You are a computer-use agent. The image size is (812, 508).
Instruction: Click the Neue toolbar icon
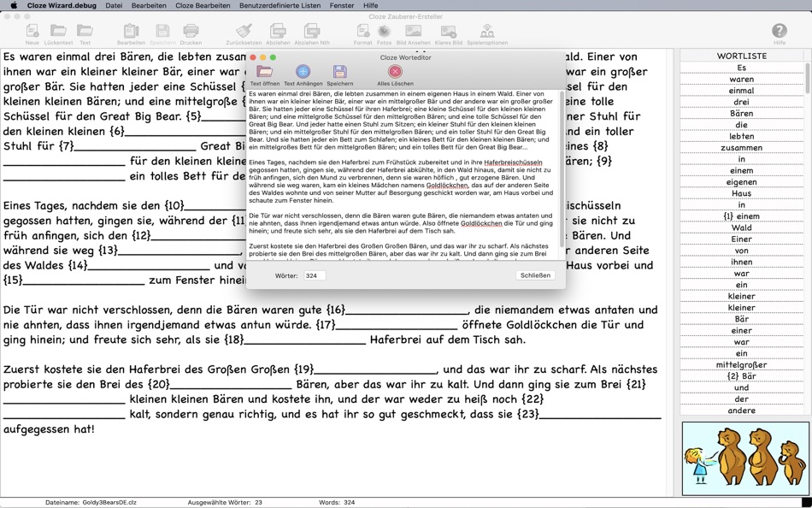pyautogui.click(x=32, y=31)
